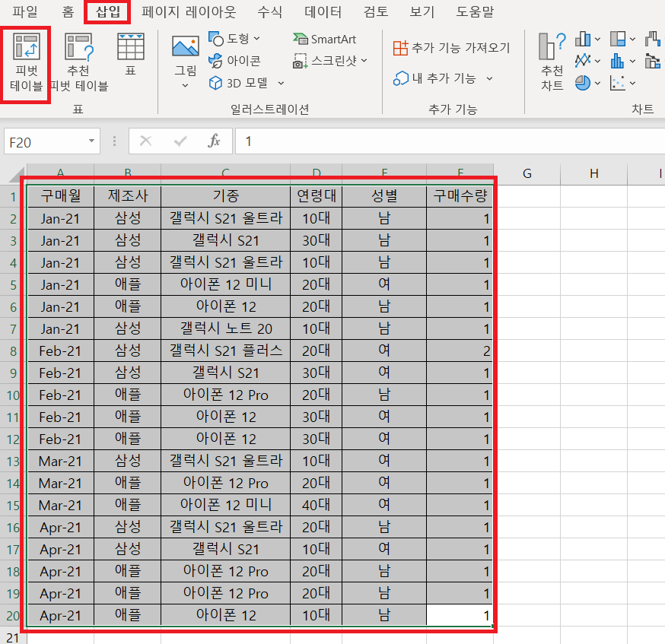665x644 pixels.
Task: Select column G header
Action: click(x=527, y=173)
